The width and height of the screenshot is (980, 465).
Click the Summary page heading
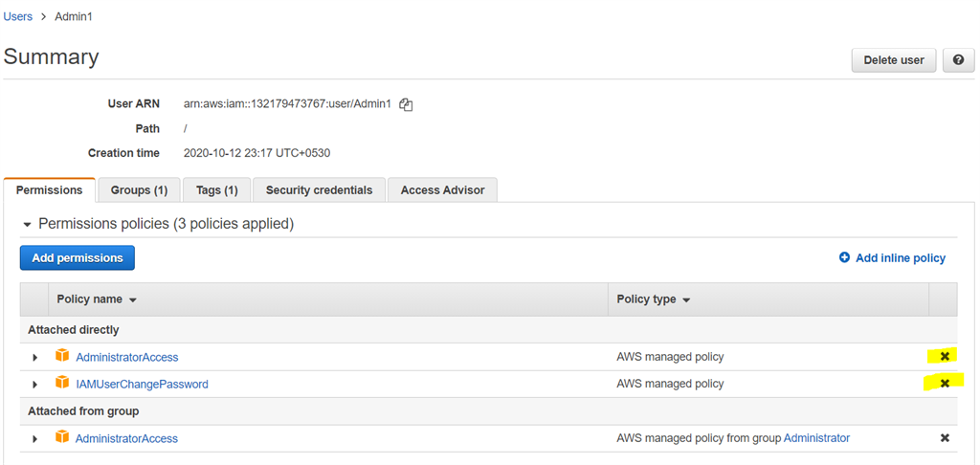[52, 56]
